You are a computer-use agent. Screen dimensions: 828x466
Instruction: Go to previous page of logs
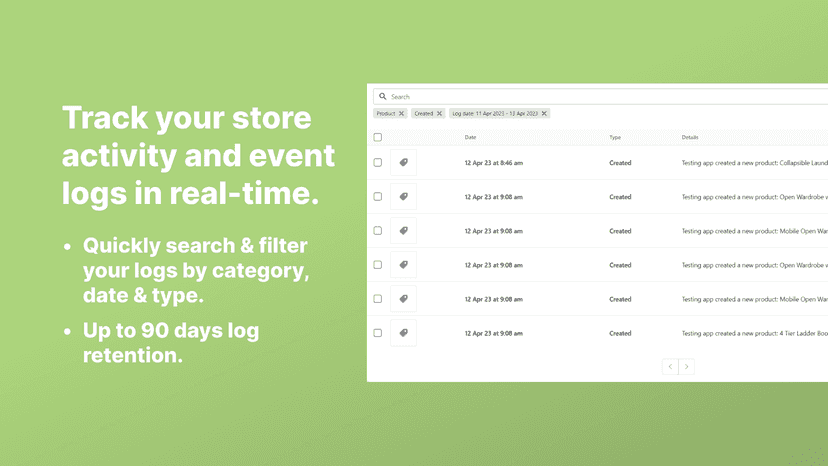coord(670,367)
